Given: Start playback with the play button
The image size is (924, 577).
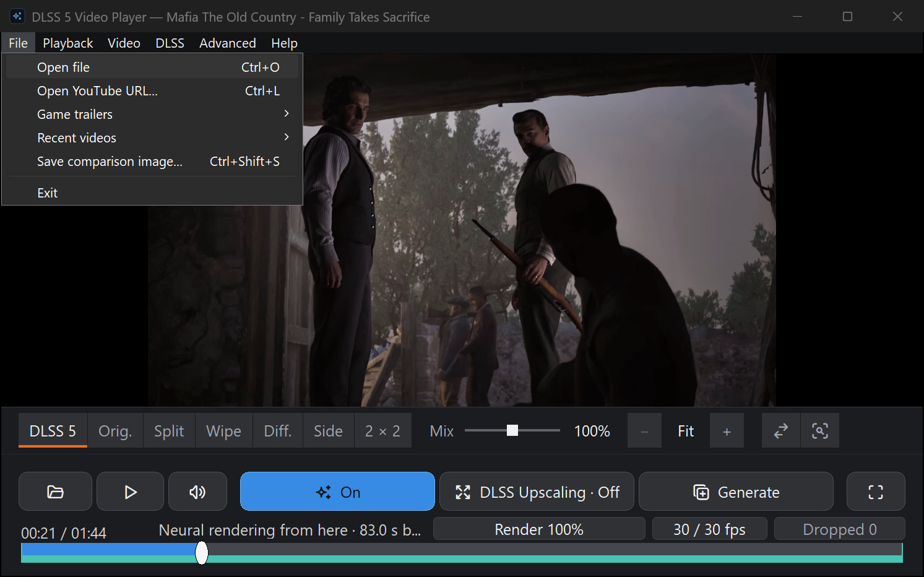Looking at the screenshot, I should (130, 492).
